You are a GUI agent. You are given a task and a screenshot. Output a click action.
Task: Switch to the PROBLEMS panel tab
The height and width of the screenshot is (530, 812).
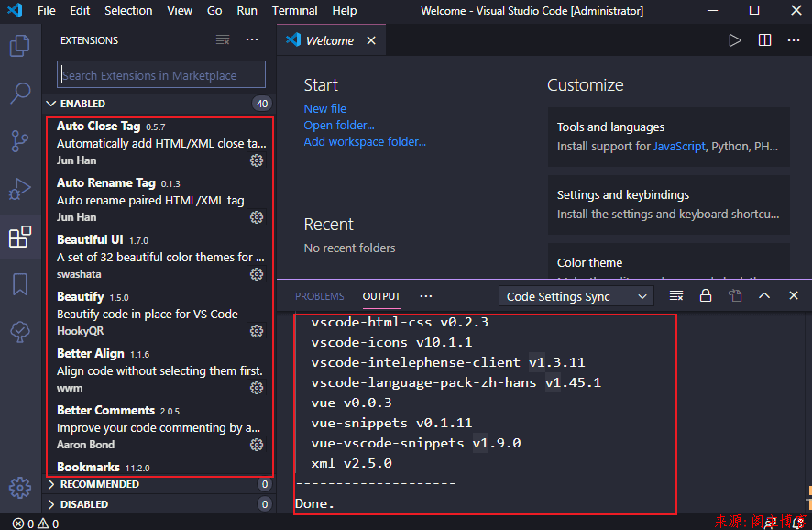(x=320, y=296)
